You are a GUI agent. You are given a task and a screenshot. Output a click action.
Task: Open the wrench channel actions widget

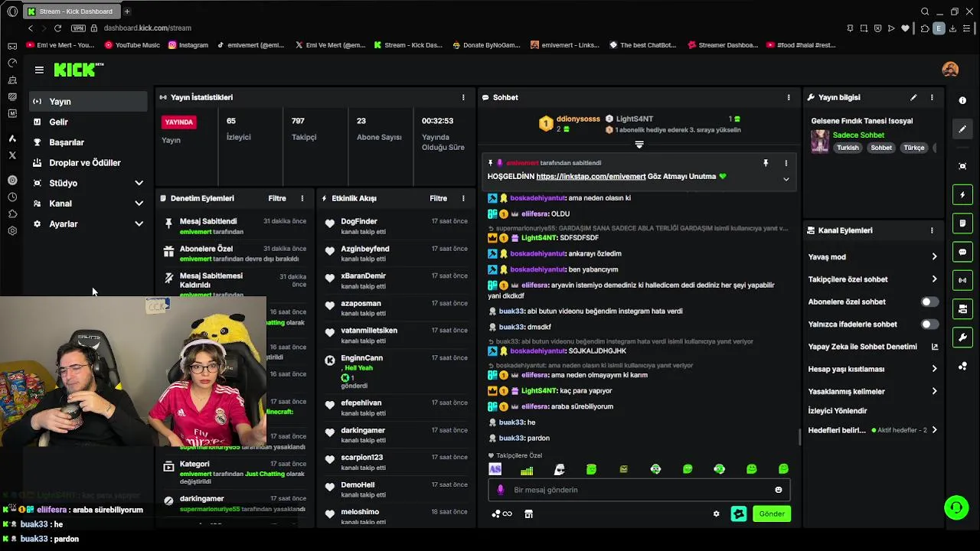click(x=962, y=337)
